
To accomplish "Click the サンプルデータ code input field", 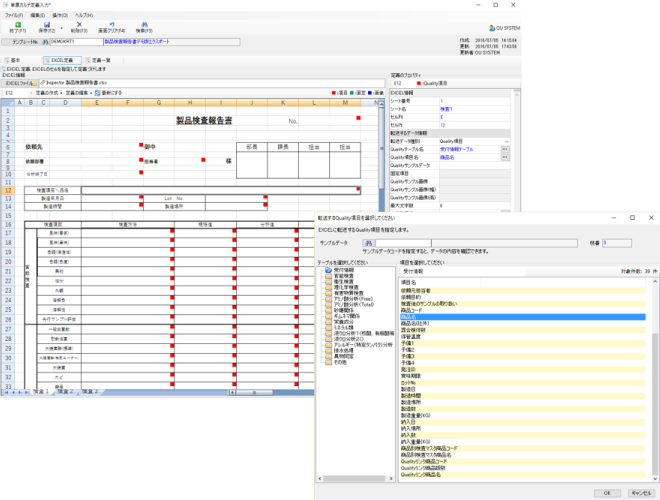I will click(x=403, y=243).
